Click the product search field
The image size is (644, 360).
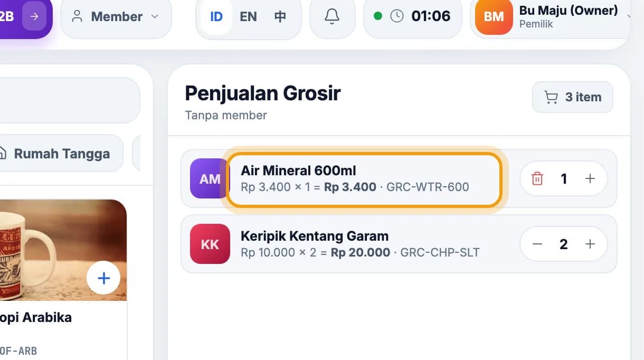69,100
